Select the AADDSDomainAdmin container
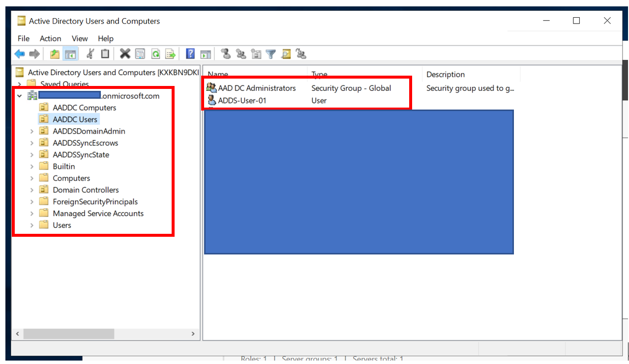This screenshot has height=364, width=629. coord(83,131)
